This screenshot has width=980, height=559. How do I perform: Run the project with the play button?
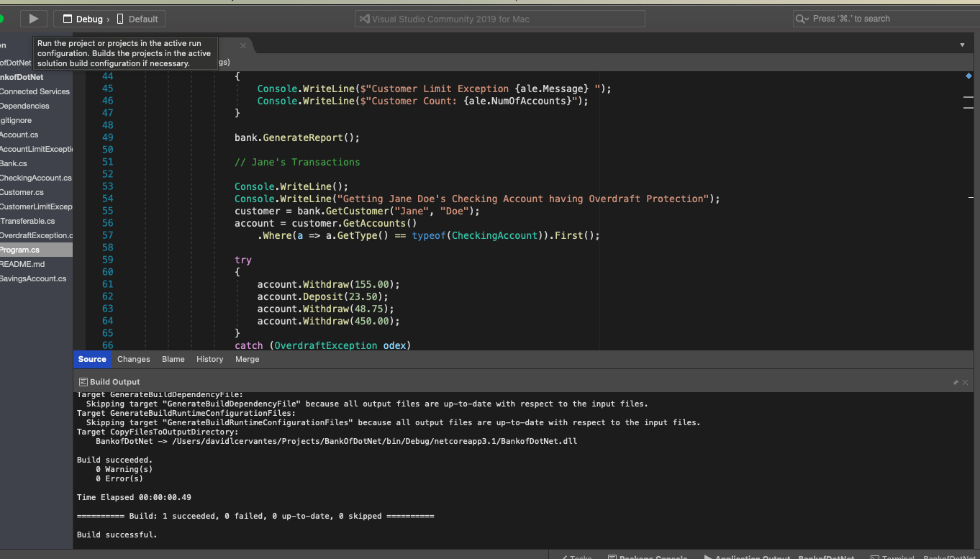[x=34, y=19]
